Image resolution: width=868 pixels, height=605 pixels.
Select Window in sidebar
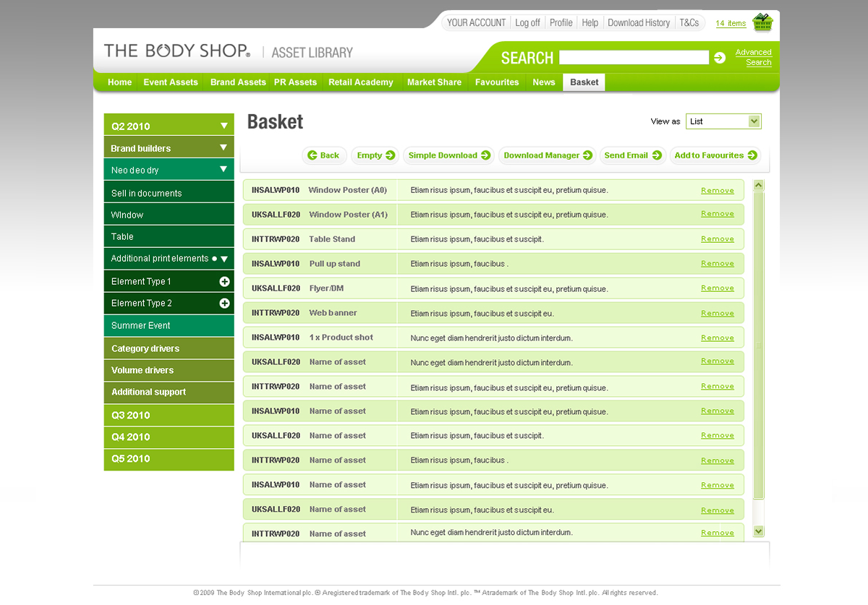(x=169, y=215)
